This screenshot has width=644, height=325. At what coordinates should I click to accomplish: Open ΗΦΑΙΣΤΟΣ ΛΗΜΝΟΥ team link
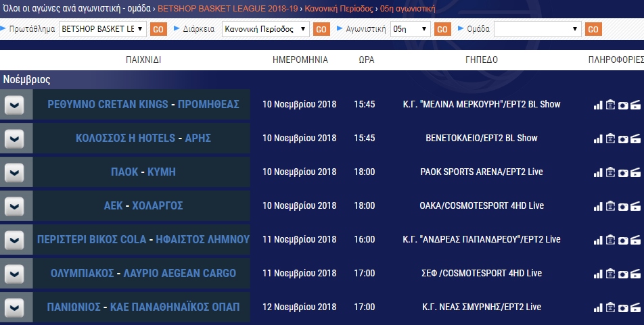[202, 239]
